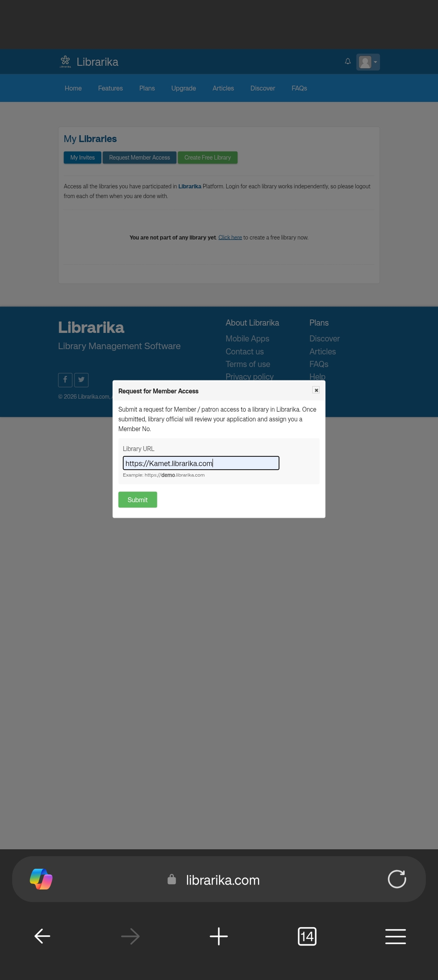438x980 pixels.
Task: Click the 'Request for Member Access' dialog title
Action: 158,391
